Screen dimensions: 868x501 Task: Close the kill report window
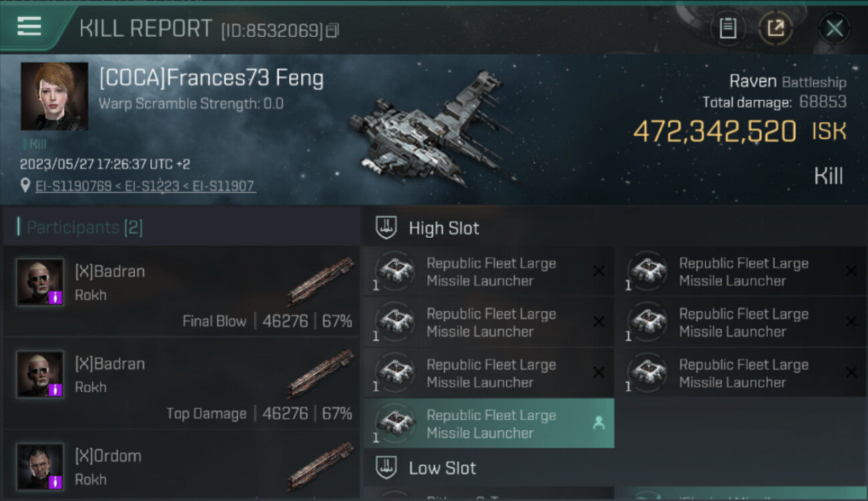click(834, 28)
